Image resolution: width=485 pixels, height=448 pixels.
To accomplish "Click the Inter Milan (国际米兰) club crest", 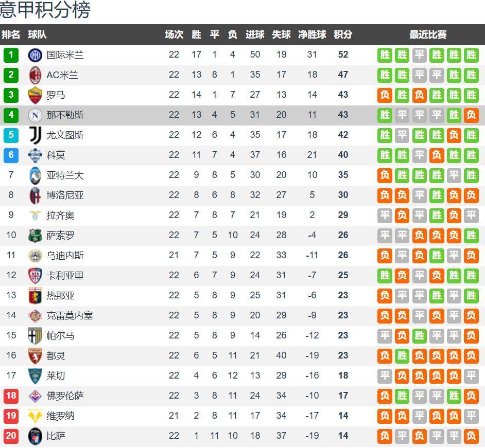I will point(35,55).
